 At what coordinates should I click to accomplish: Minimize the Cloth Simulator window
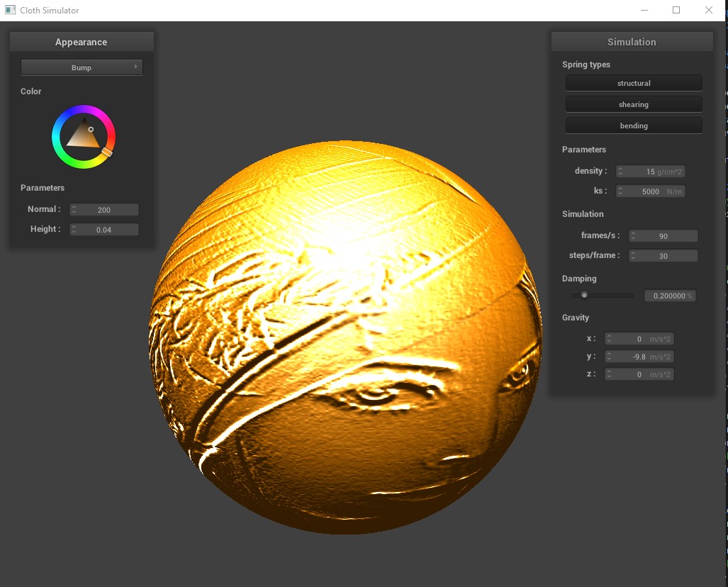click(x=644, y=10)
